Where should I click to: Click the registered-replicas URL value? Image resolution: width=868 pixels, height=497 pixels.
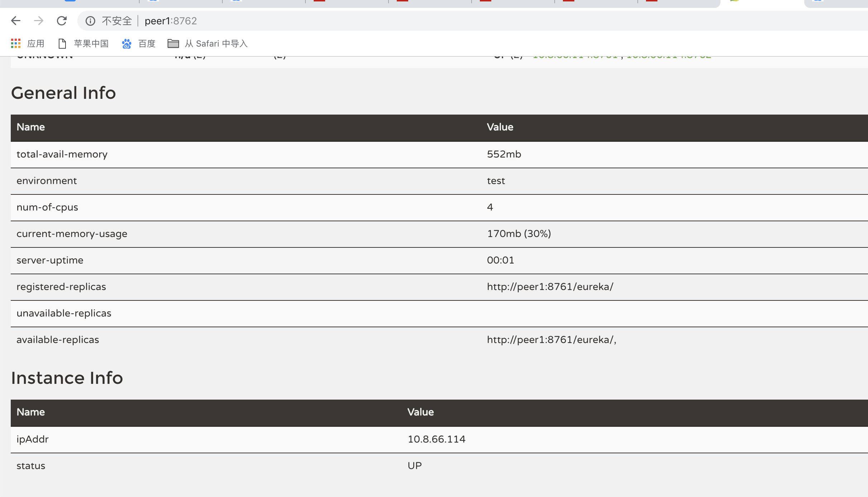pyautogui.click(x=550, y=287)
